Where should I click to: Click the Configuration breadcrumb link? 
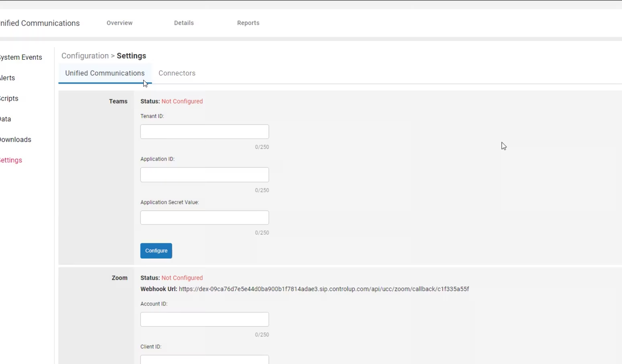point(85,56)
